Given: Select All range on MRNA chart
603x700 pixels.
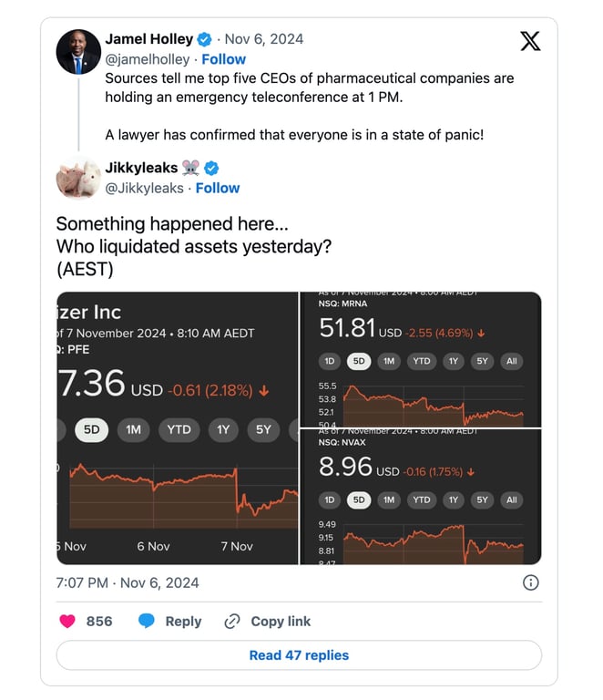Looking at the screenshot, I should pos(511,361).
